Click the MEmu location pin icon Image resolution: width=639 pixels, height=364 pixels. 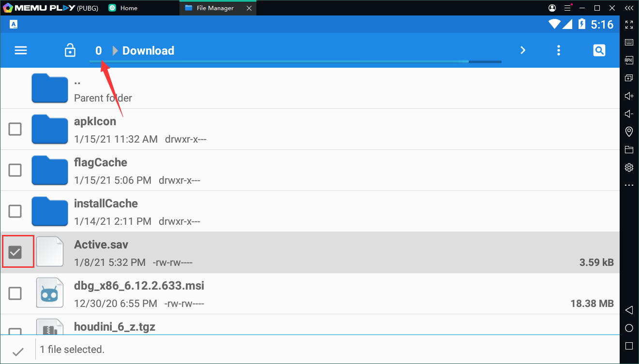click(x=629, y=131)
